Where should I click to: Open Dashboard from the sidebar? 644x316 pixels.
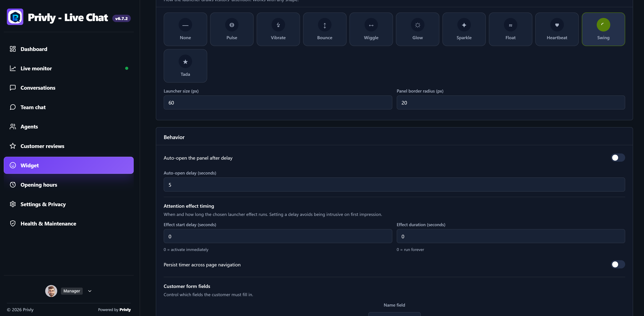click(x=69, y=49)
